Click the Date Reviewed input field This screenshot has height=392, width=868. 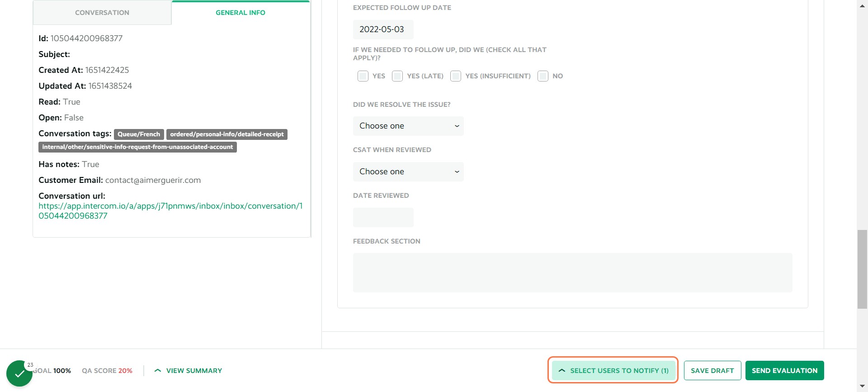383,217
